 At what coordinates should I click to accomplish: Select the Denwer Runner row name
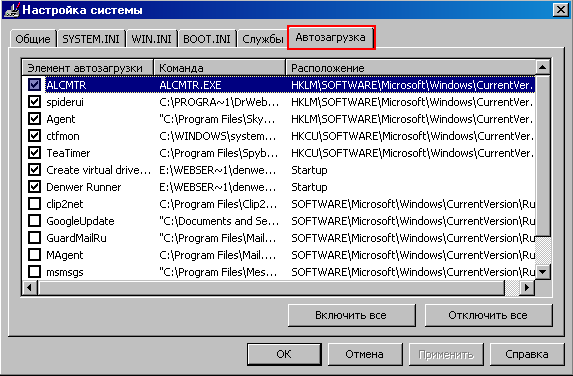tap(84, 187)
